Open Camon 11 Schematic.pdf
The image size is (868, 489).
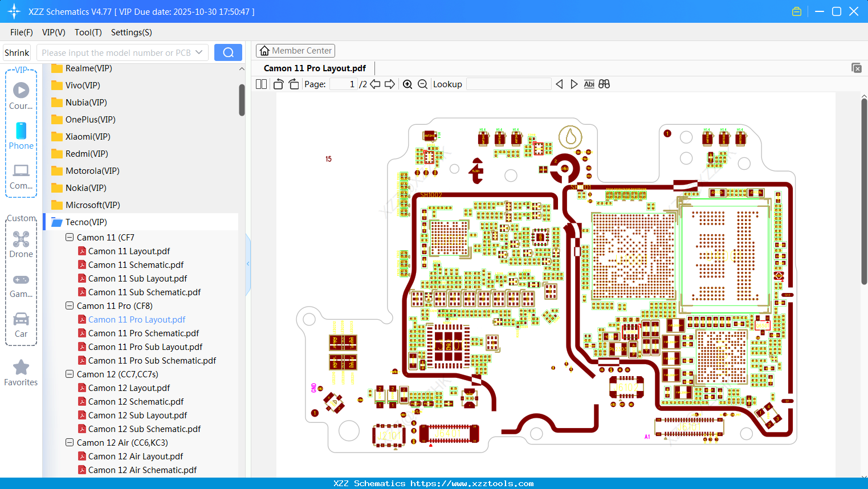136,265
